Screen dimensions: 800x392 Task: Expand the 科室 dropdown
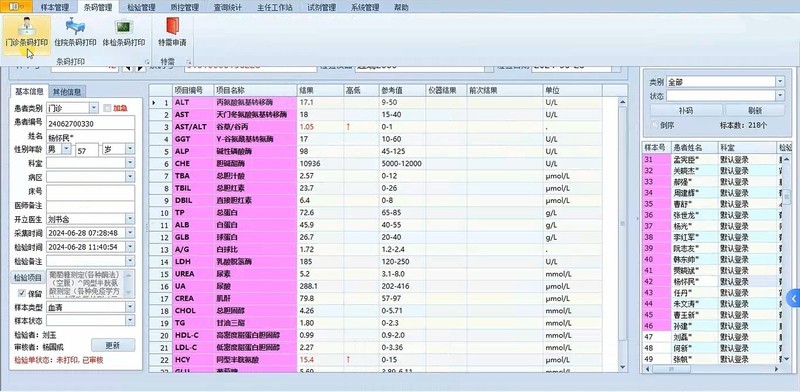click(x=130, y=163)
